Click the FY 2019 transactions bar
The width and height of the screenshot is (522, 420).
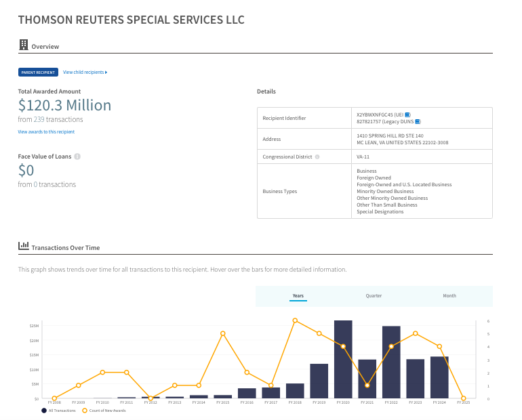(x=319, y=381)
